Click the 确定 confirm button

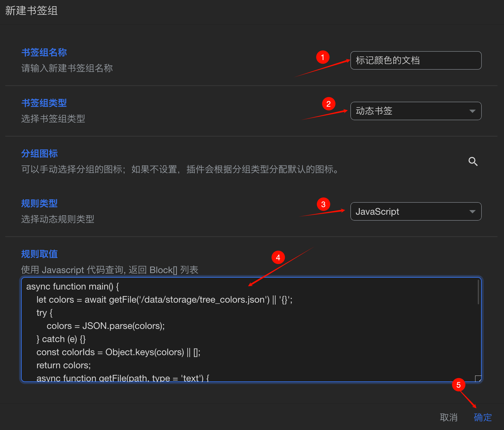(483, 417)
